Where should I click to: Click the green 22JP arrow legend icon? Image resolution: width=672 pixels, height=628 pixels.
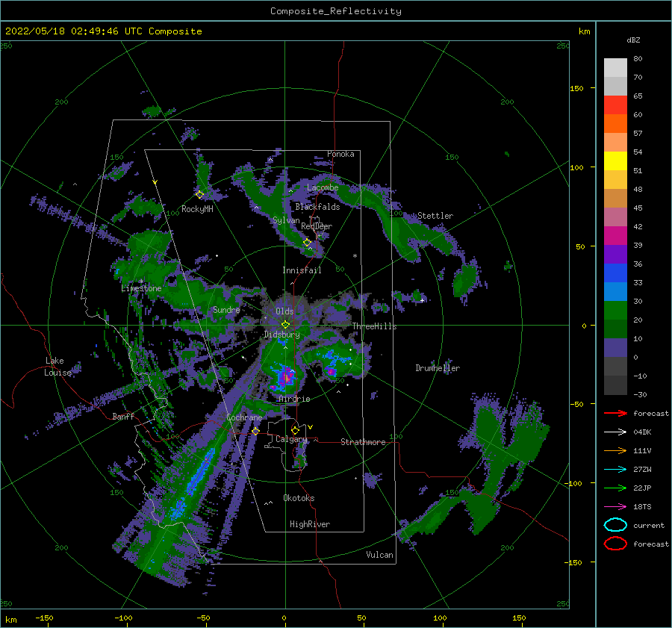click(x=615, y=488)
